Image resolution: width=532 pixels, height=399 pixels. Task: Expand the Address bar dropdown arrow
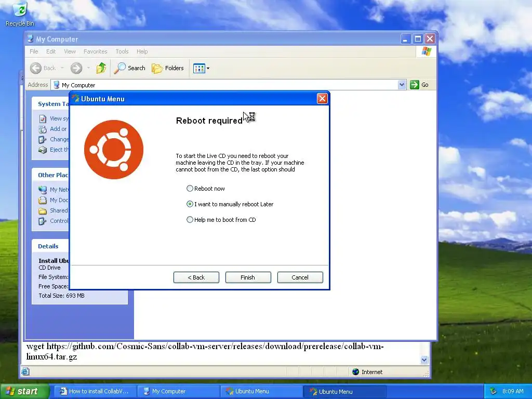tap(402, 85)
